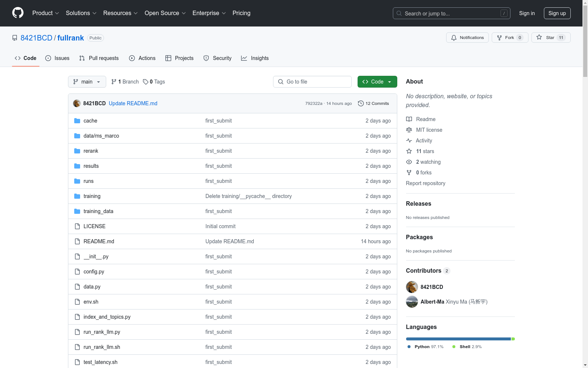Image resolution: width=588 pixels, height=368 pixels.
Task: Expand the Resources navigation menu
Action: click(121, 13)
